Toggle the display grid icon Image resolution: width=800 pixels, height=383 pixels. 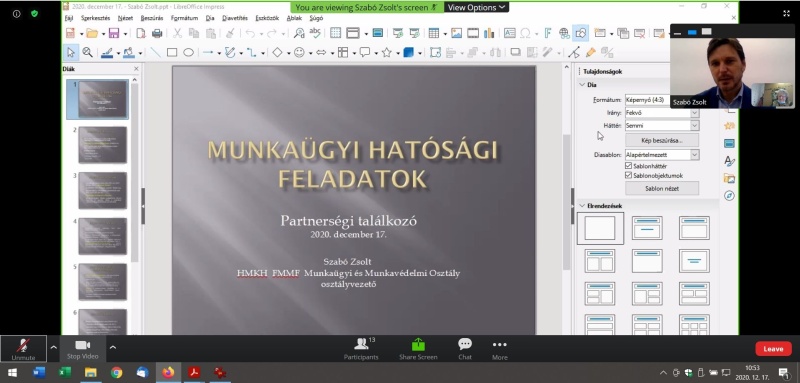(335, 33)
